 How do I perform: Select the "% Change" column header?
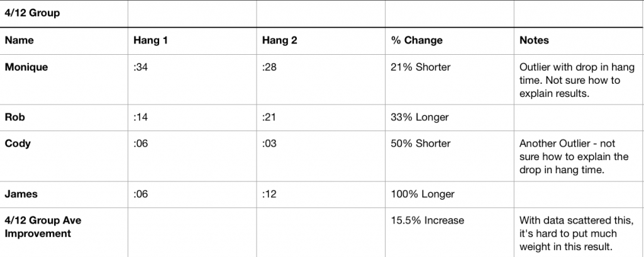pyautogui.click(x=416, y=40)
